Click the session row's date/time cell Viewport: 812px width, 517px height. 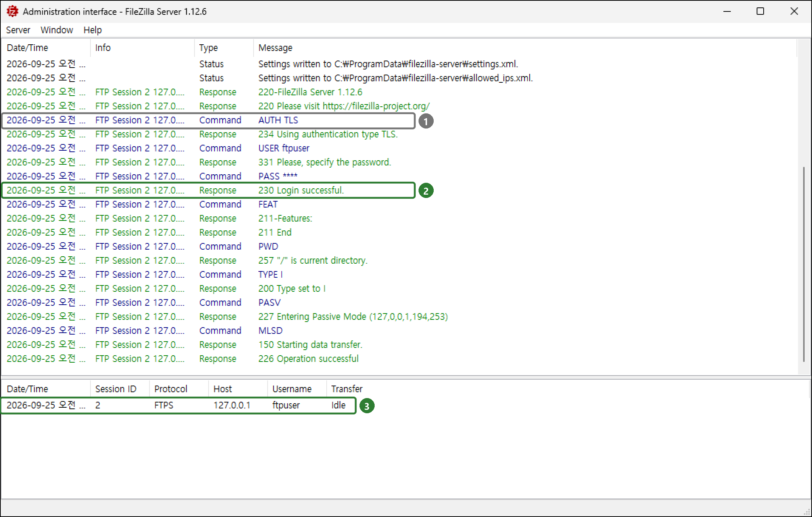tap(46, 405)
